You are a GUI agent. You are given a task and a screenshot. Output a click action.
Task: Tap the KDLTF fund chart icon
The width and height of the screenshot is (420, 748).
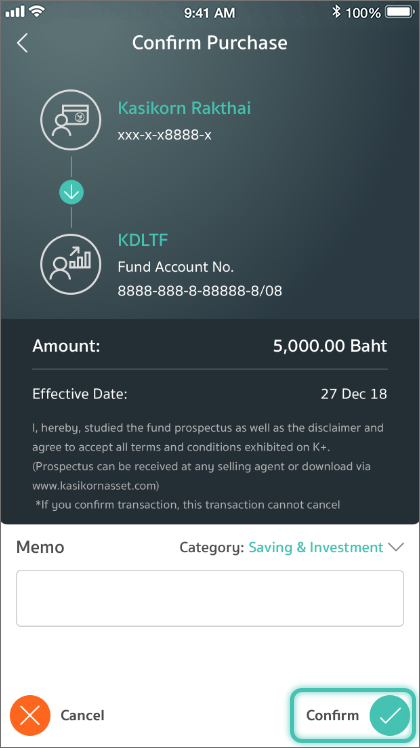click(71, 264)
